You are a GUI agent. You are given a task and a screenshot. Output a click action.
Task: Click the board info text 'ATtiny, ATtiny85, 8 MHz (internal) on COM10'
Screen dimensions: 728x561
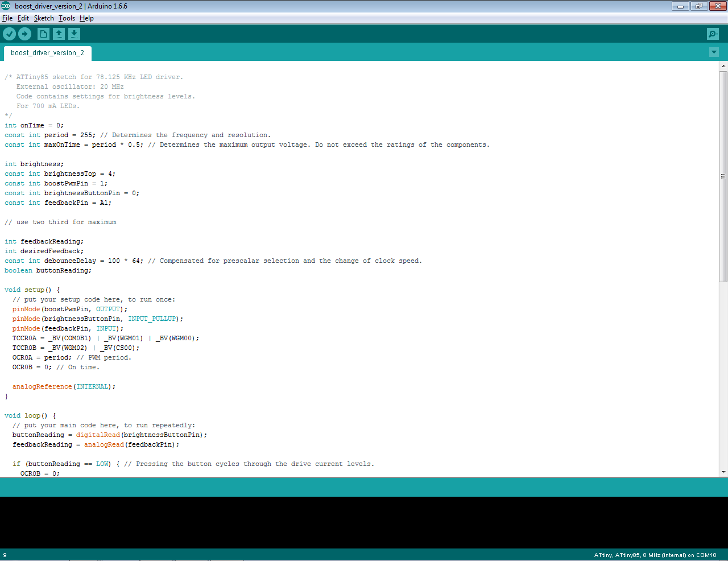[x=655, y=555]
